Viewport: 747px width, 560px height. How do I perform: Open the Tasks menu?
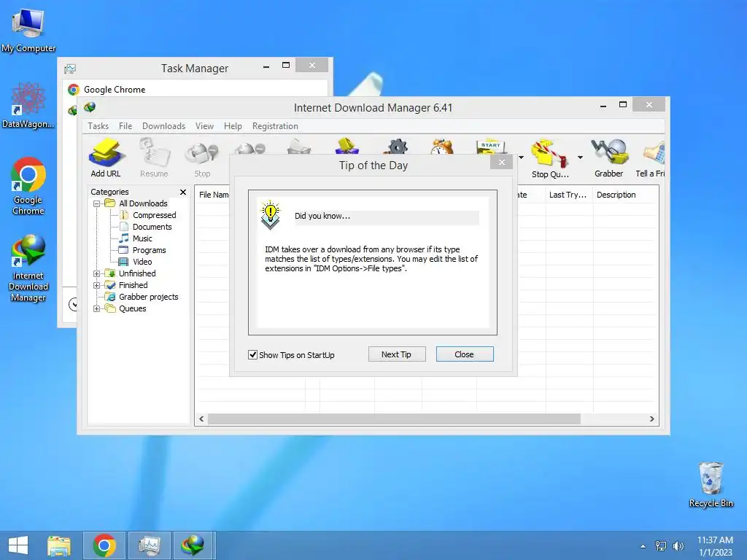[98, 126]
